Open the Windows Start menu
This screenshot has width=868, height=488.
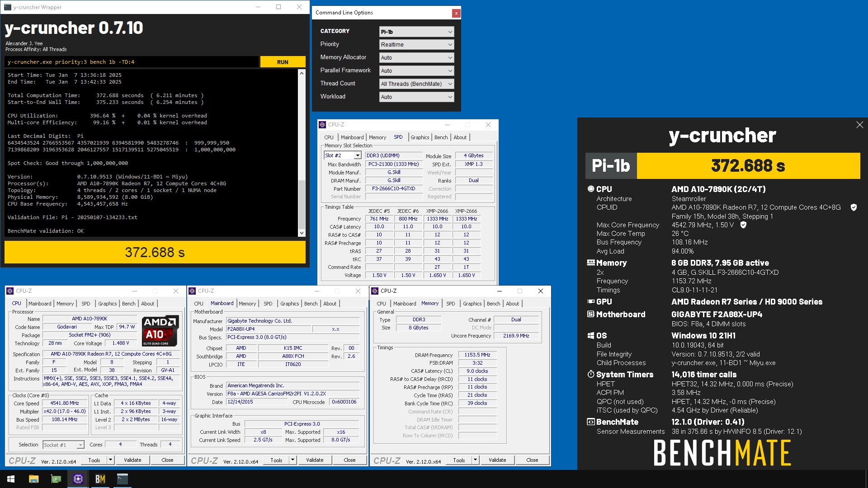tap(11, 479)
